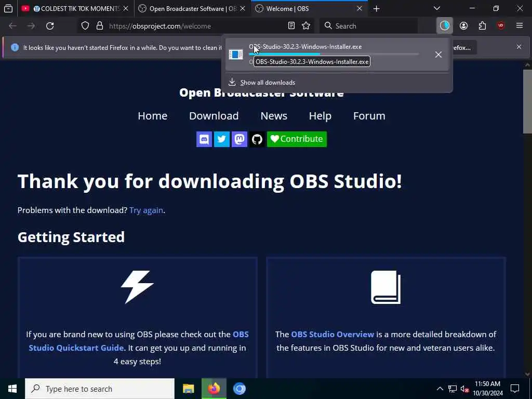Click the taskbar Type here to search box
Image resolution: width=532 pixels, height=399 pixels.
(x=100, y=389)
